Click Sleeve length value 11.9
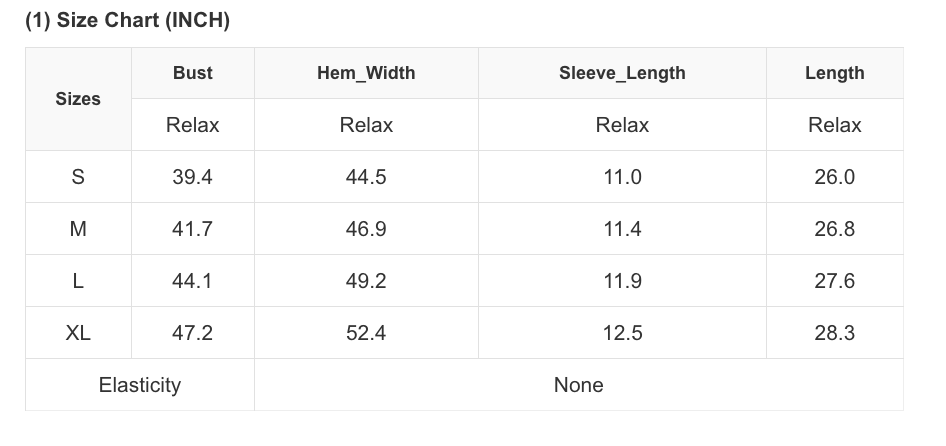 pos(622,281)
